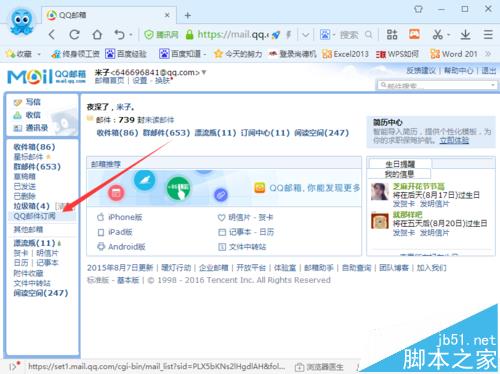This screenshot has height=374, width=500.
Task: Open the extensions grid icon
Action: click(392, 34)
